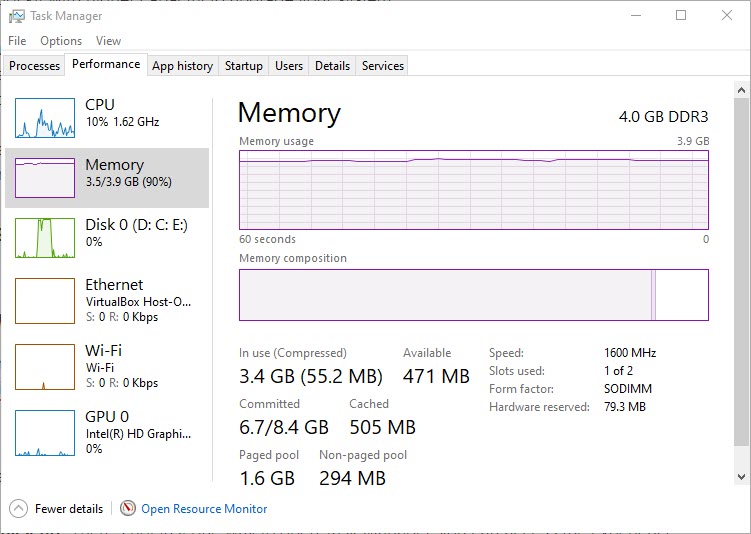Click the scrollbar down arrow
751x534 pixels.
(741, 477)
